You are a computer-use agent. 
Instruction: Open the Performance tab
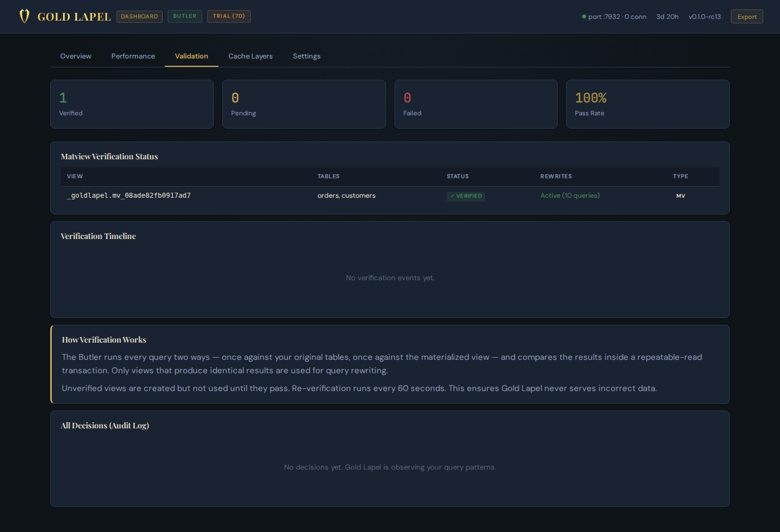133,56
